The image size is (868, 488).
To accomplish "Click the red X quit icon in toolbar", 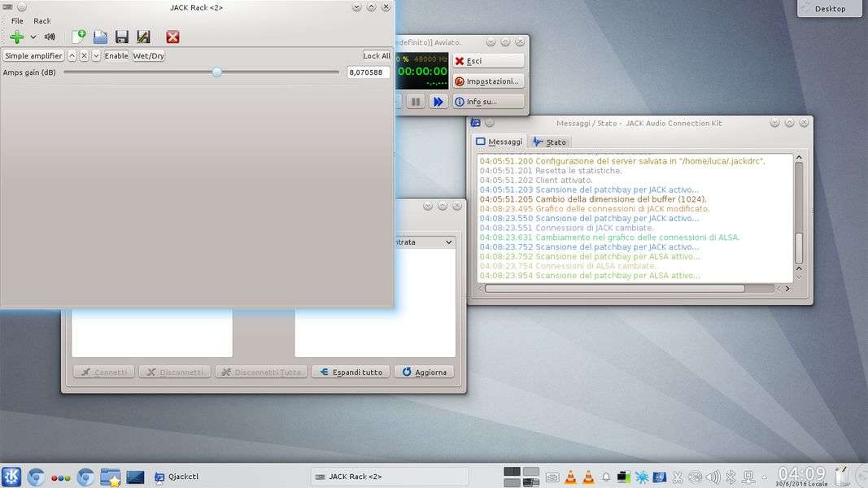I will (172, 37).
